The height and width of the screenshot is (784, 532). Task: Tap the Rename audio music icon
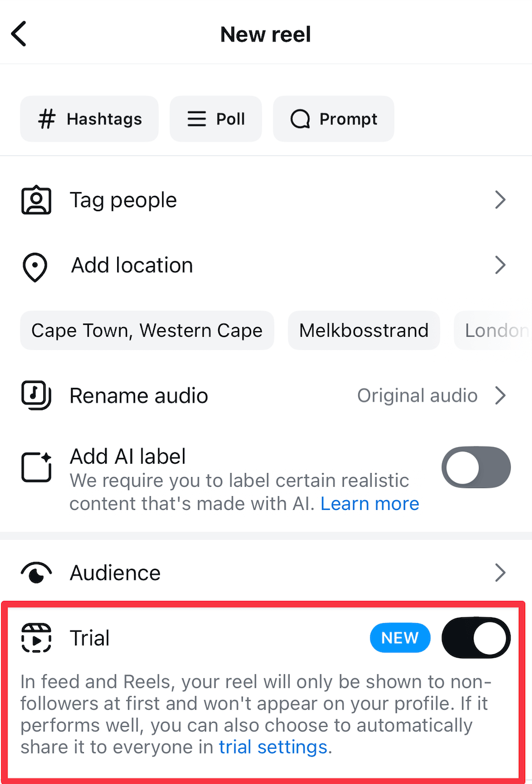point(36,395)
